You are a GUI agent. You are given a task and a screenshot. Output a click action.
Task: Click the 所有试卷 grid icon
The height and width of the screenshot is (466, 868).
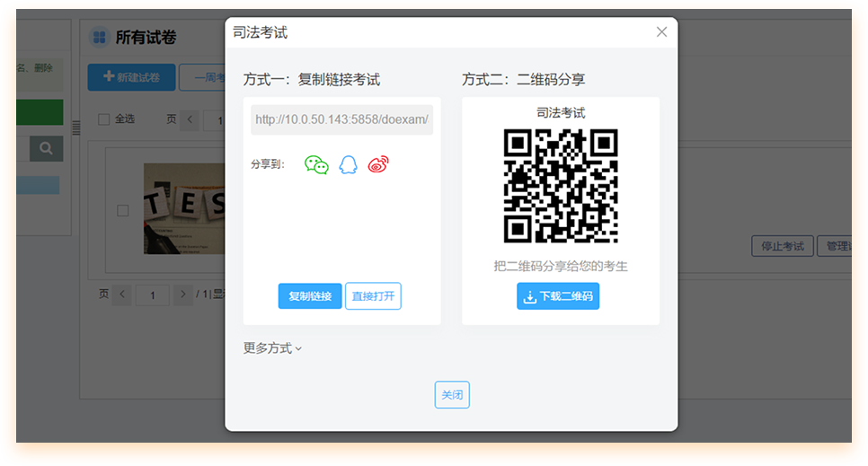100,38
